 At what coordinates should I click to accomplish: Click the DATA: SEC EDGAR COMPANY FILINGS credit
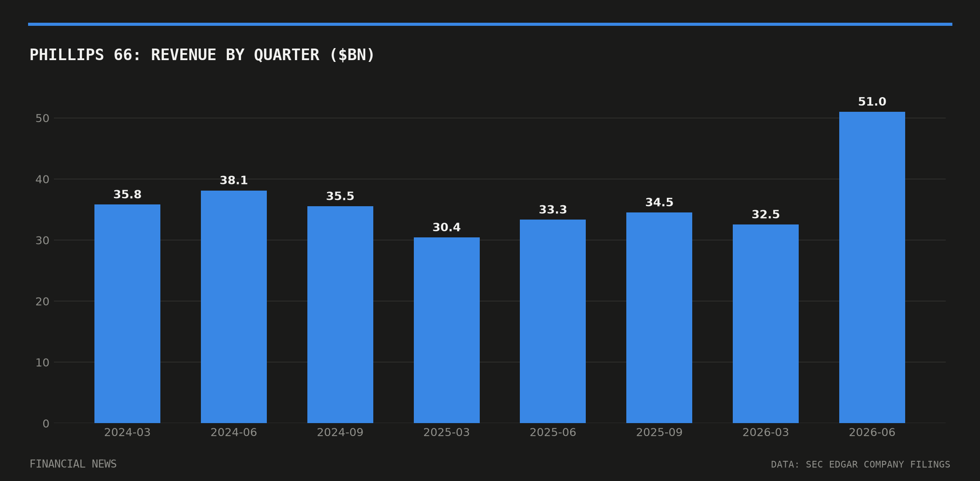(x=861, y=465)
